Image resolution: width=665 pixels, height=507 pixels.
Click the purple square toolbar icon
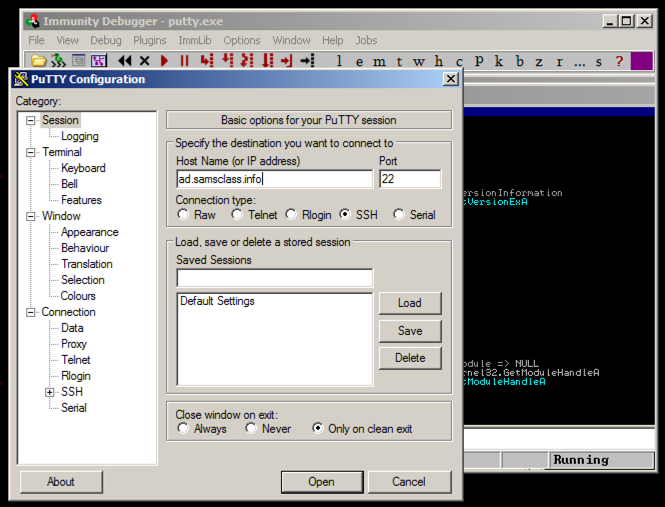(x=642, y=62)
